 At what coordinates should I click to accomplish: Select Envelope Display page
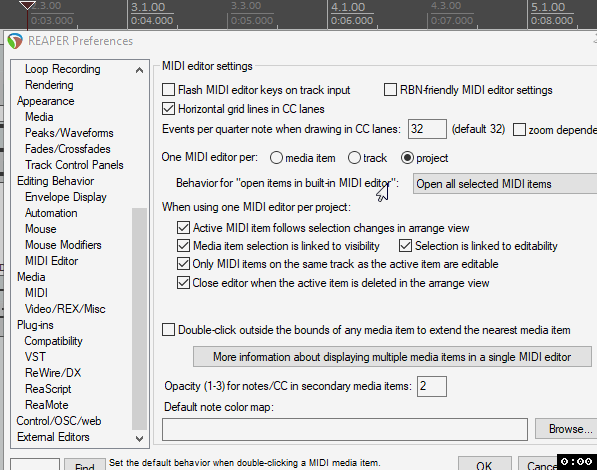click(66, 197)
